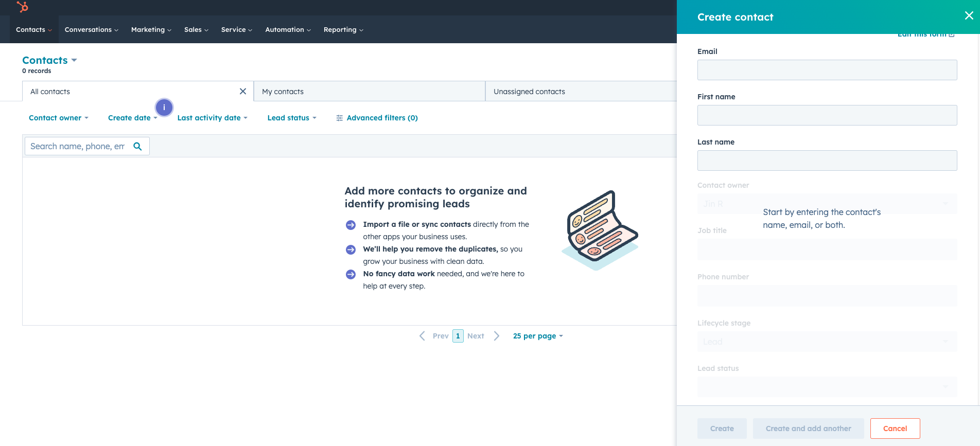The image size is (980, 446).
Task: Switch to Unassigned contacts tab
Action: (529, 92)
